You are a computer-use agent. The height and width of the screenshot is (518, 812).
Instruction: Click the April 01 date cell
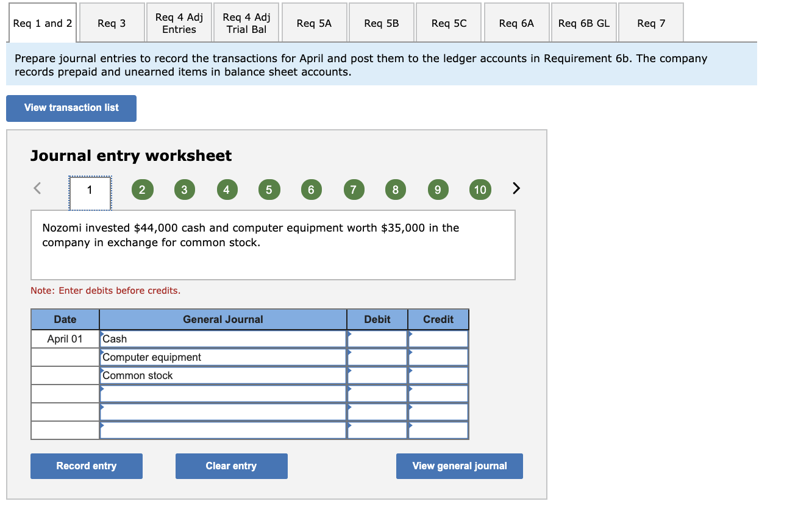coord(65,339)
